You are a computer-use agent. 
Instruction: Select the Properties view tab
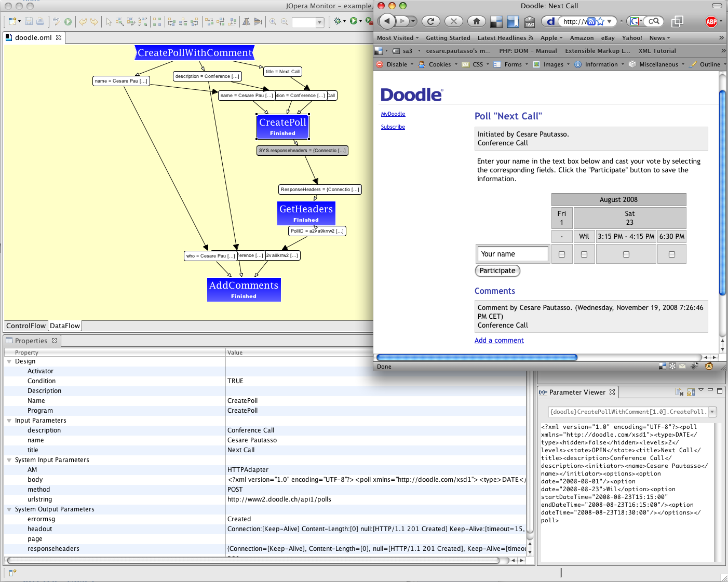[31, 341]
